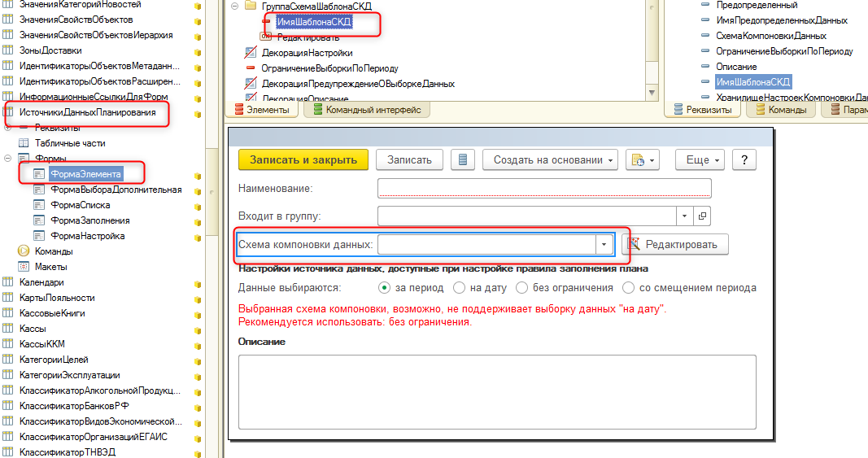Open the Схема компоновки данных dropdown
868x458 pixels.
point(604,244)
